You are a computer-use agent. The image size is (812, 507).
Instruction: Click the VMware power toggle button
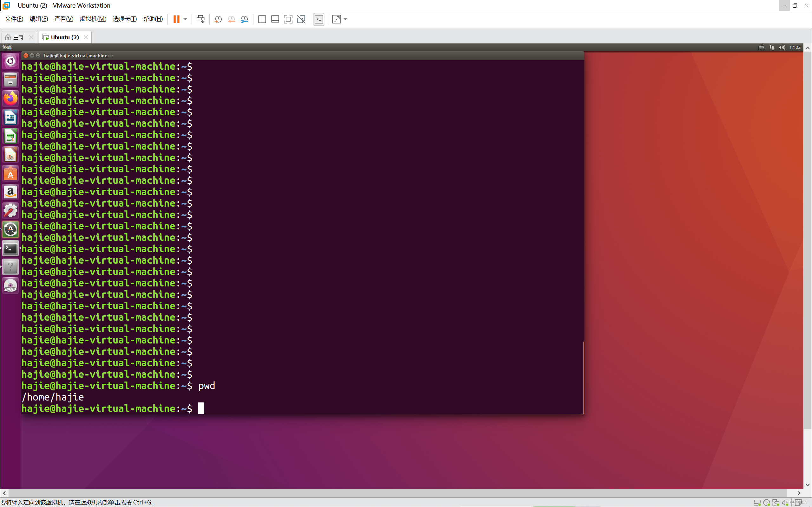pos(175,19)
